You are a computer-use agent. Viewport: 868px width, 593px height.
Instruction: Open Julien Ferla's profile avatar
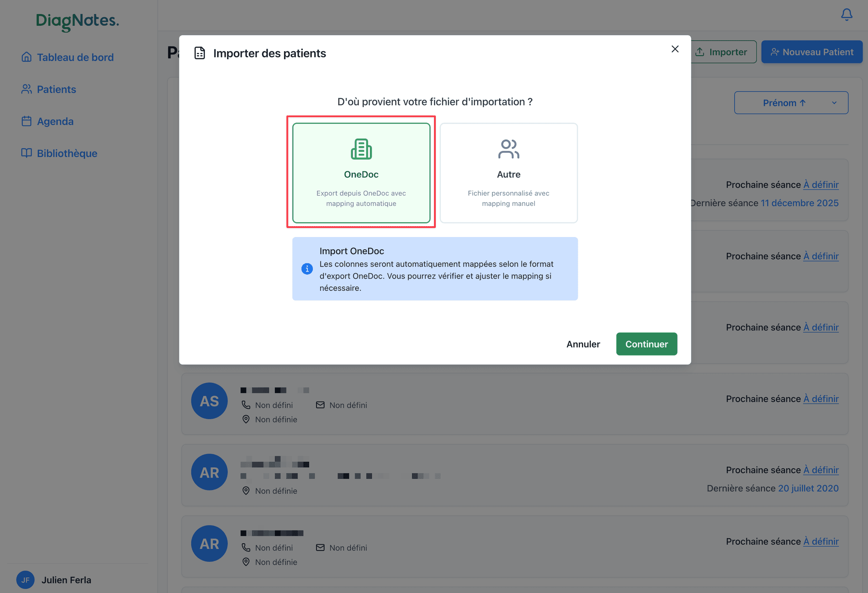point(25,580)
